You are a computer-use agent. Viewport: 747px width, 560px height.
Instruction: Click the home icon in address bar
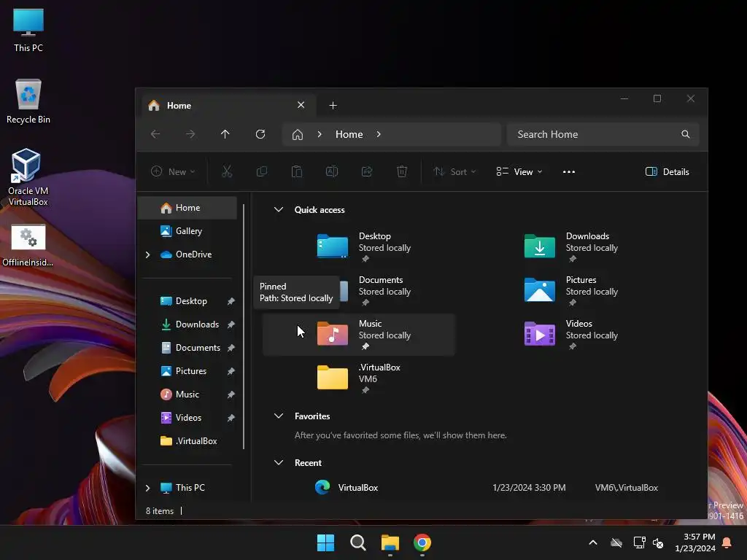298,135
